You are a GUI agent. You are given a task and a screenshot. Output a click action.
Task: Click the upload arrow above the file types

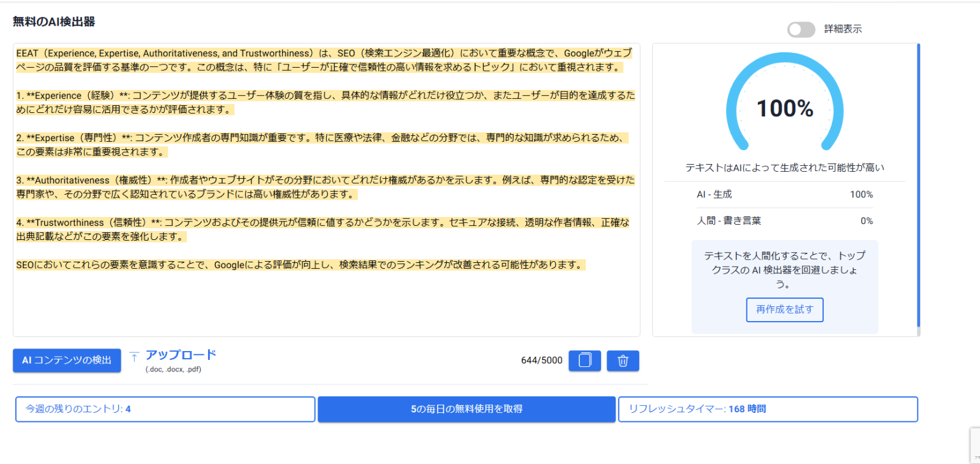click(134, 355)
